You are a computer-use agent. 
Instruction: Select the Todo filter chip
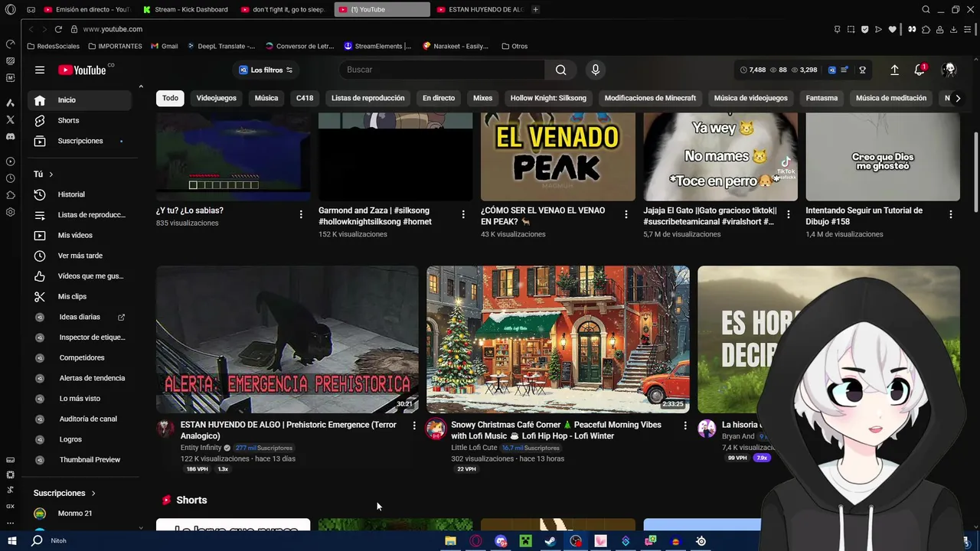point(170,98)
